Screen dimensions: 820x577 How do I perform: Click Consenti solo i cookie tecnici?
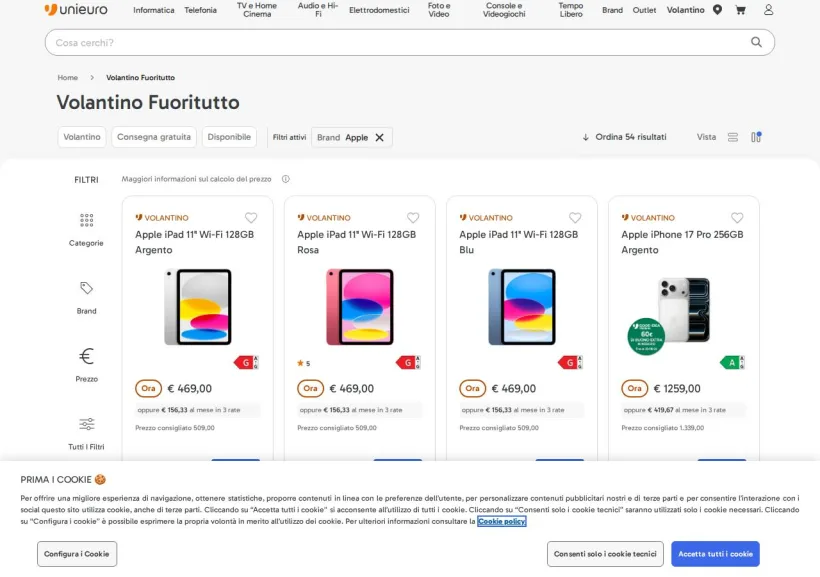point(605,553)
